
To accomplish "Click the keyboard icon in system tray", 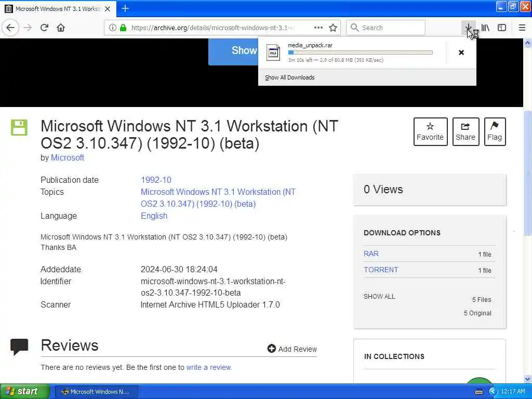I will 478,392.
